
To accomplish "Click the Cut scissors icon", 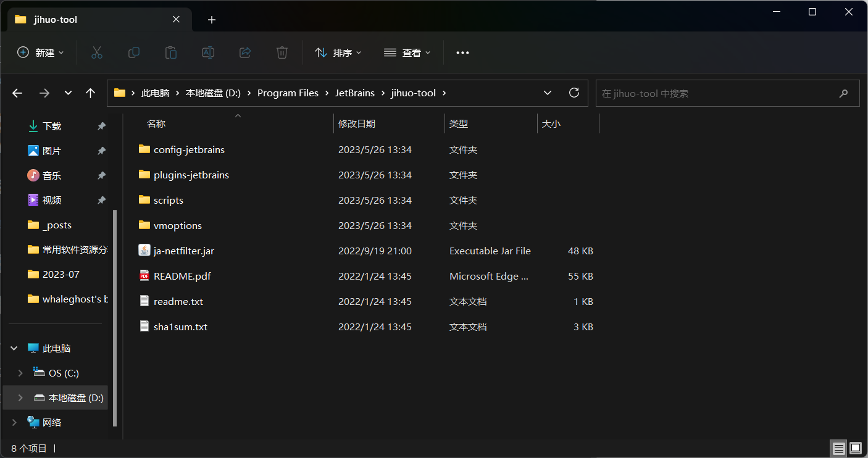I will (x=97, y=52).
